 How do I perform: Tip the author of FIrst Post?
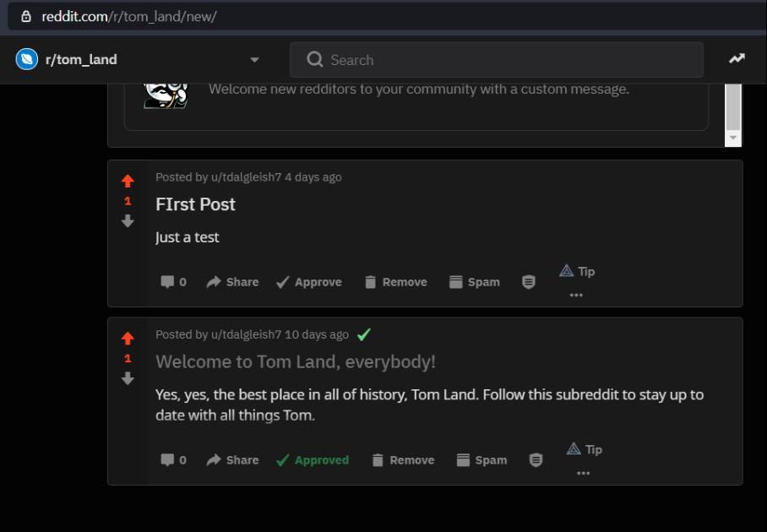point(577,271)
